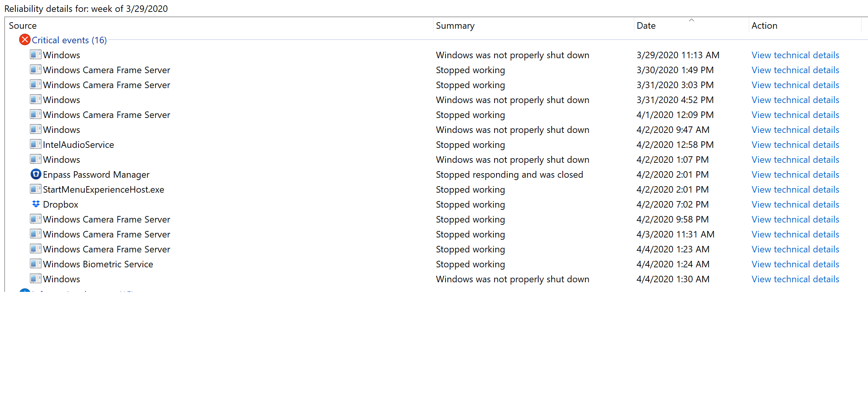View technical details for StartMenuExperienceHost.exe

795,190
